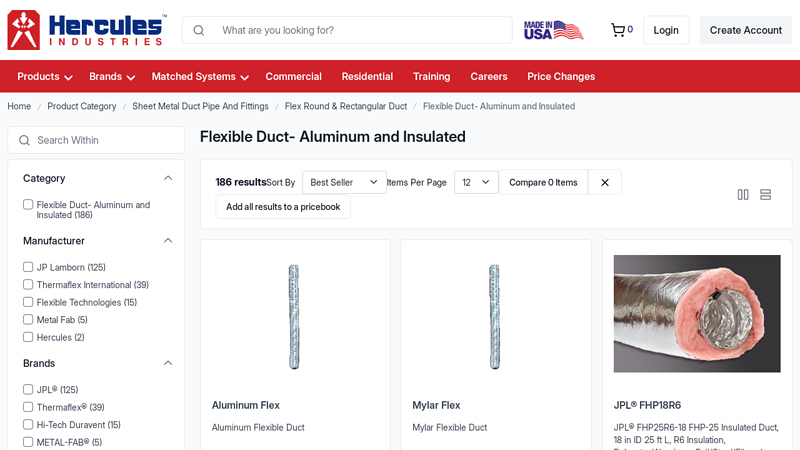The image size is (800, 450).
Task: Collapse the Brands filter section
Action: point(168,363)
